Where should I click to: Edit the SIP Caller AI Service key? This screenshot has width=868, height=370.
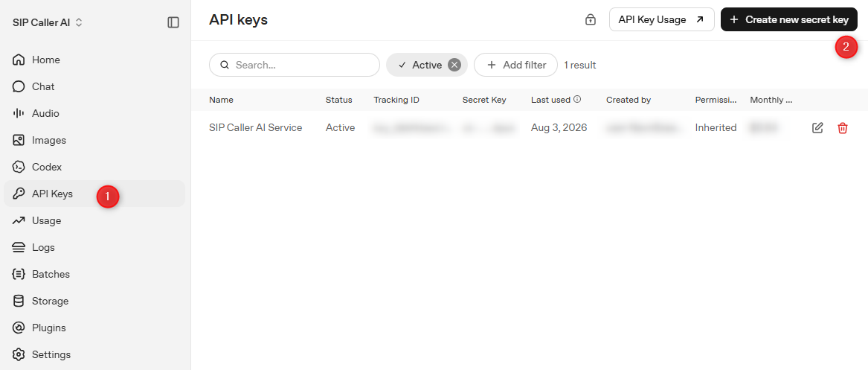[x=817, y=128]
